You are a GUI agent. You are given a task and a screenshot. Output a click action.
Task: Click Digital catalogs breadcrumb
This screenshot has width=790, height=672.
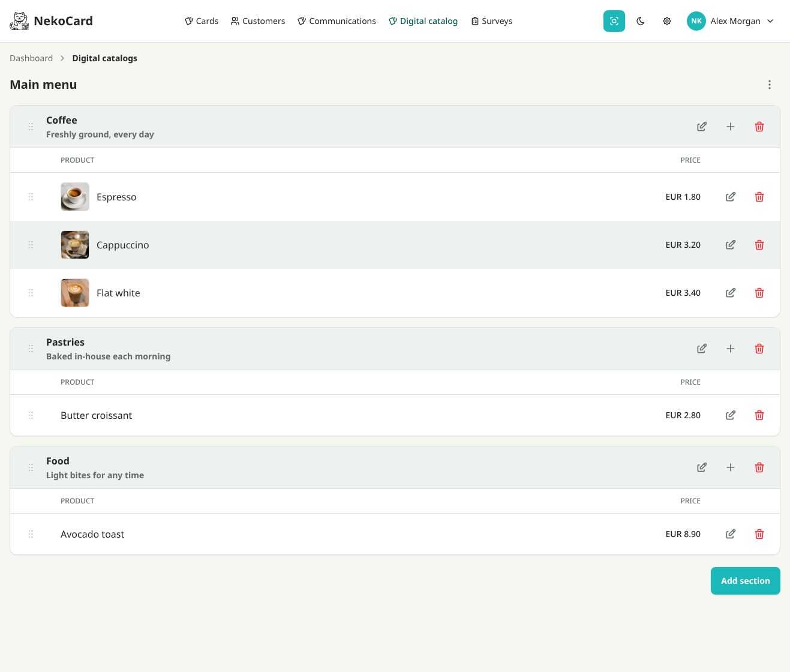tap(105, 58)
